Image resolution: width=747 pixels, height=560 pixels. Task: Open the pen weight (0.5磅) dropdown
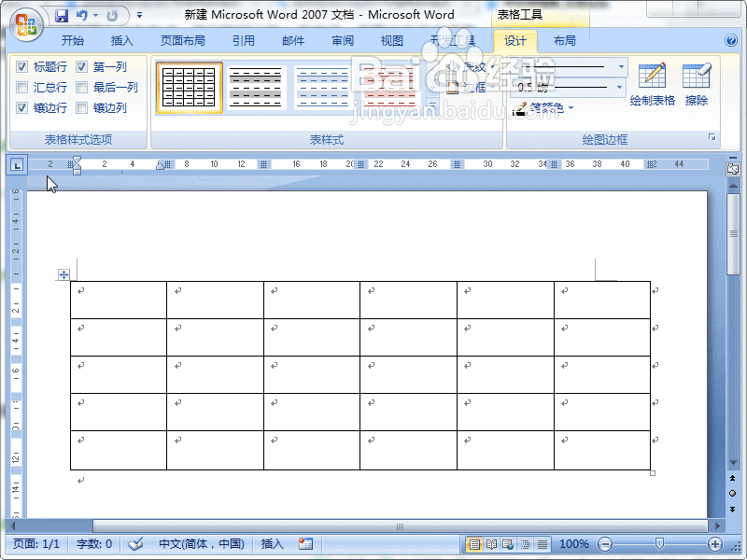[619, 87]
